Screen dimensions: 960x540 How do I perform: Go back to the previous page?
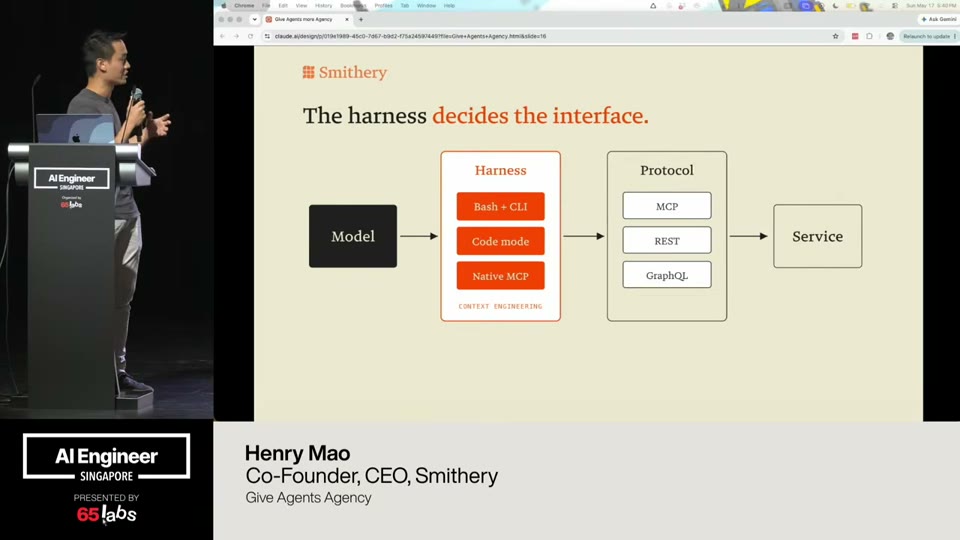(222, 36)
